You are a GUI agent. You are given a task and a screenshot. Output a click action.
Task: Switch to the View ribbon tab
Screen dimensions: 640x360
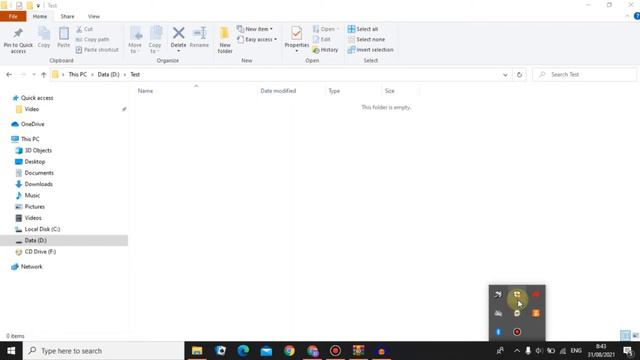pyautogui.click(x=93, y=16)
